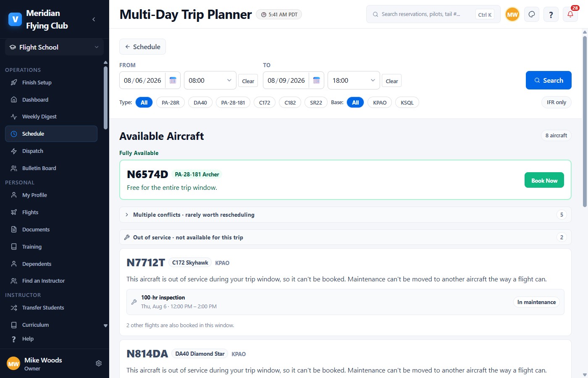Clear the TO date and time

coord(392,81)
